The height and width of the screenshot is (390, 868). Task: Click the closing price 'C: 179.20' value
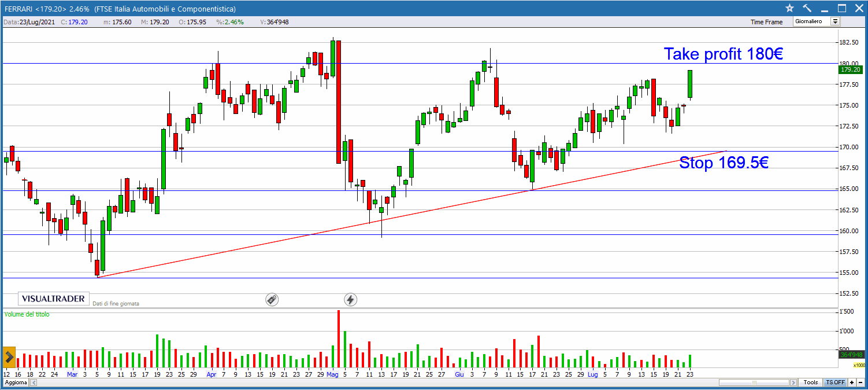[75, 22]
